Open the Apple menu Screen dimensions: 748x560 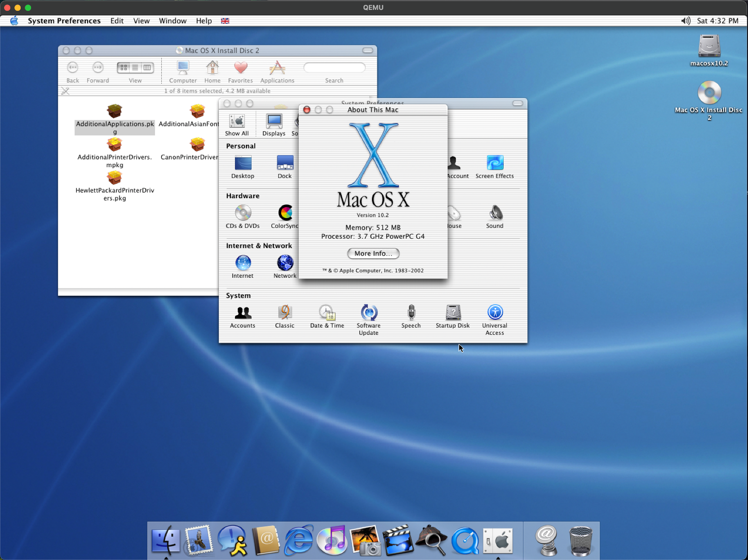coord(14,21)
